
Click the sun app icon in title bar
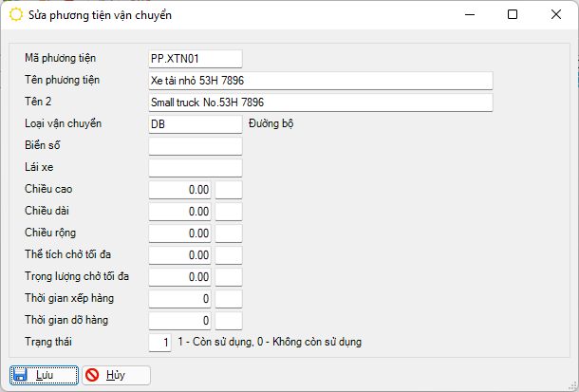16,15
